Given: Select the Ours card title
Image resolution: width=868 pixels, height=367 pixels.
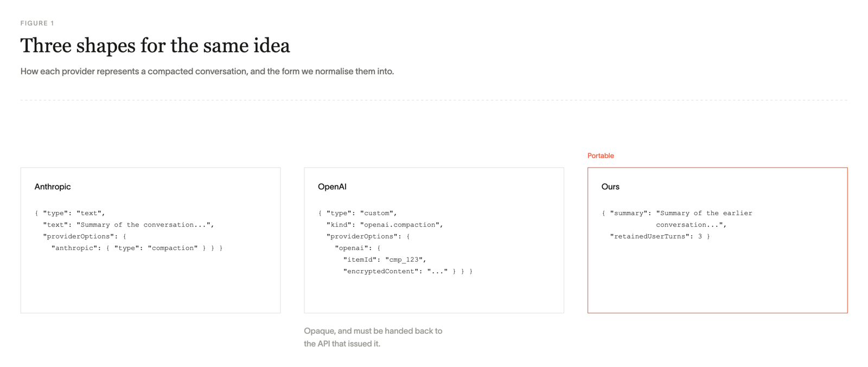Looking at the screenshot, I should (610, 186).
